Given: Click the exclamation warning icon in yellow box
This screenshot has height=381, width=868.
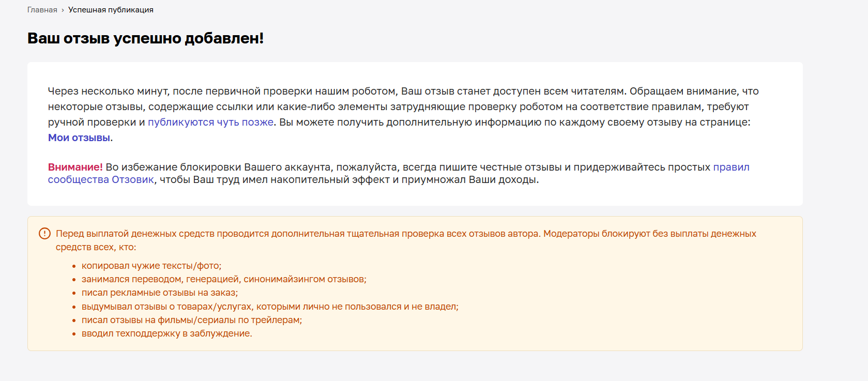Looking at the screenshot, I should pos(45,234).
